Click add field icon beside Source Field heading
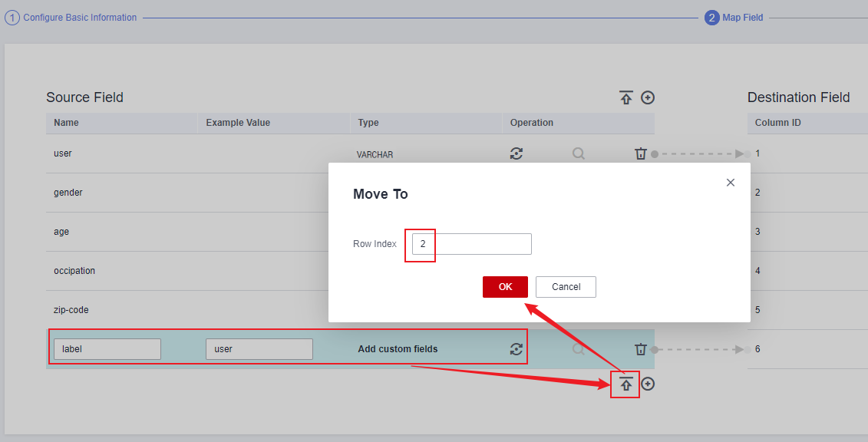This screenshot has height=442, width=868. pyautogui.click(x=648, y=97)
